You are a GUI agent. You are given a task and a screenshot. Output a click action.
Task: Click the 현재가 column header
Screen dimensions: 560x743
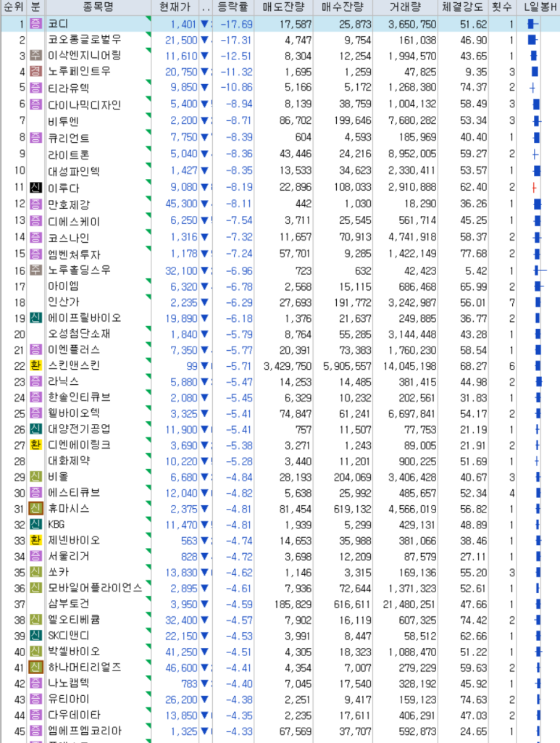(177, 7)
